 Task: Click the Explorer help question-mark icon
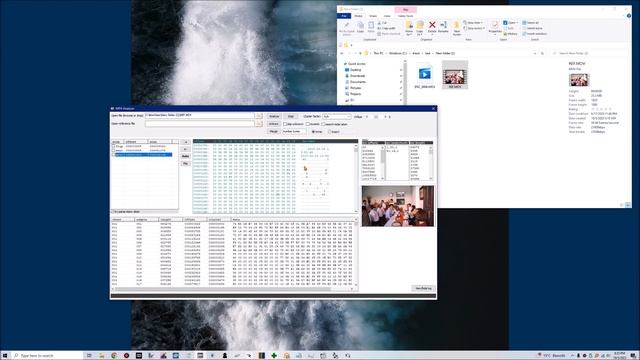(x=629, y=16)
